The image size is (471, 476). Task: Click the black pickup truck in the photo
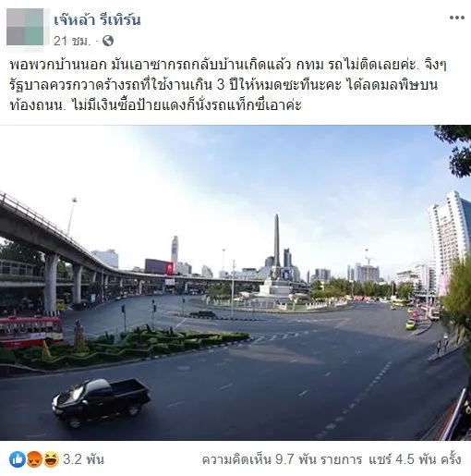pos(102,402)
